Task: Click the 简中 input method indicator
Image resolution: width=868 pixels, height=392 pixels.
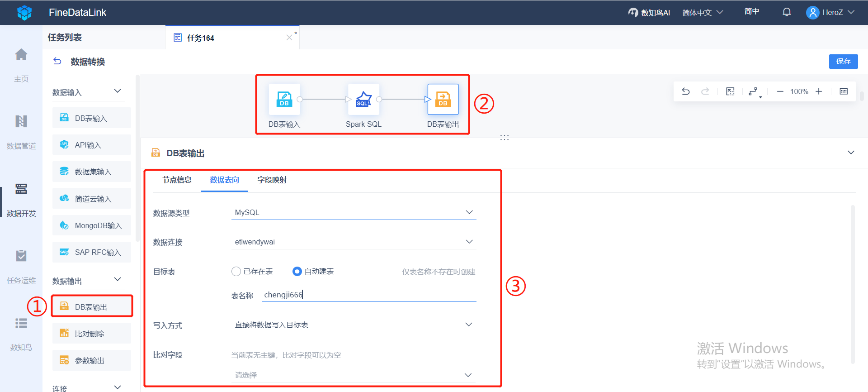Action: 752,11
